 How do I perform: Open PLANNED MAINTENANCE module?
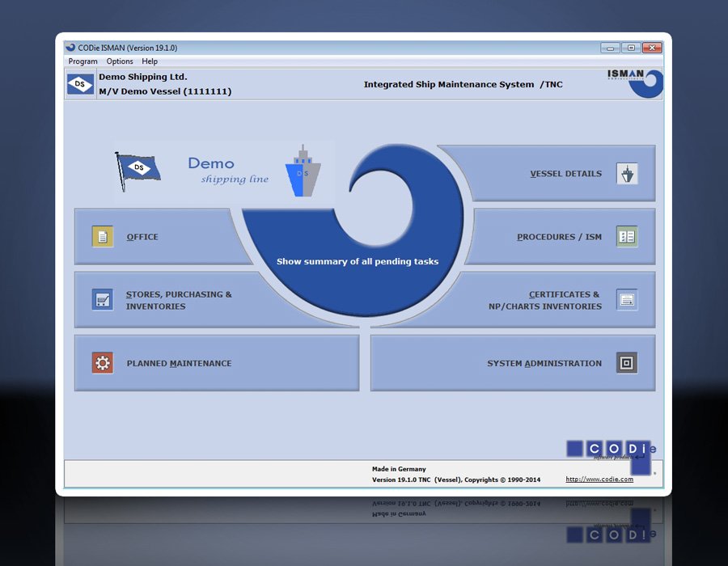coord(217,363)
